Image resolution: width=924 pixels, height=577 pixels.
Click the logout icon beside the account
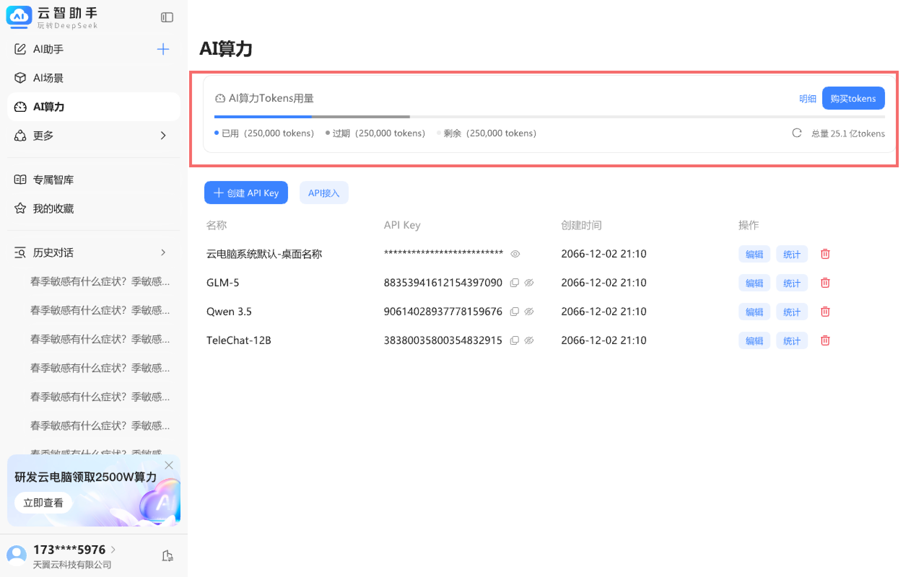[x=167, y=556]
